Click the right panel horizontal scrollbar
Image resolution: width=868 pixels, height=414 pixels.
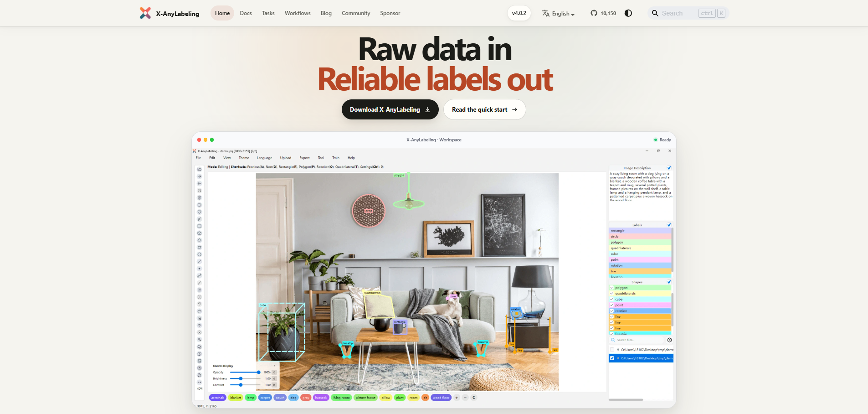(626, 400)
